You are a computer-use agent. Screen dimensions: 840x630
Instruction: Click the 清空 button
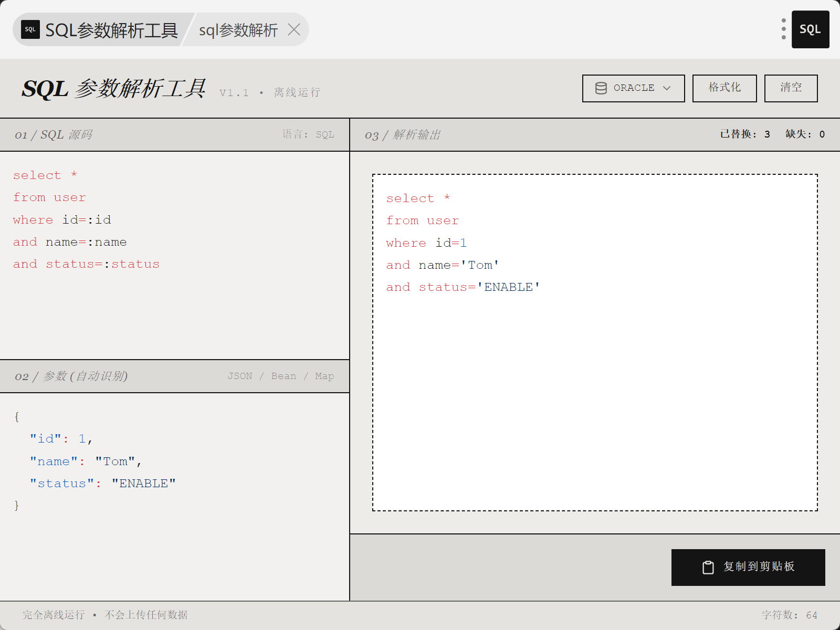click(x=791, y=88)
